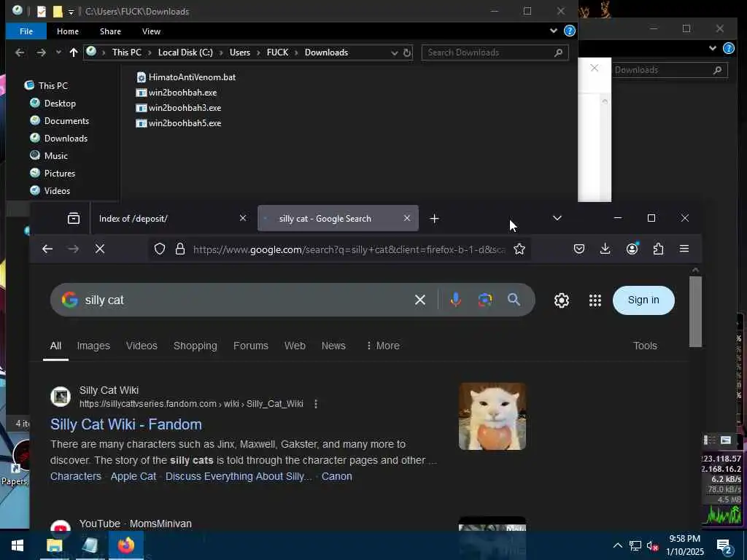Expand Explorer ribbon chevron
Image resolution: width=747 pixels, height=560 pixels.
pyautogui.click(x=553, y=31)
